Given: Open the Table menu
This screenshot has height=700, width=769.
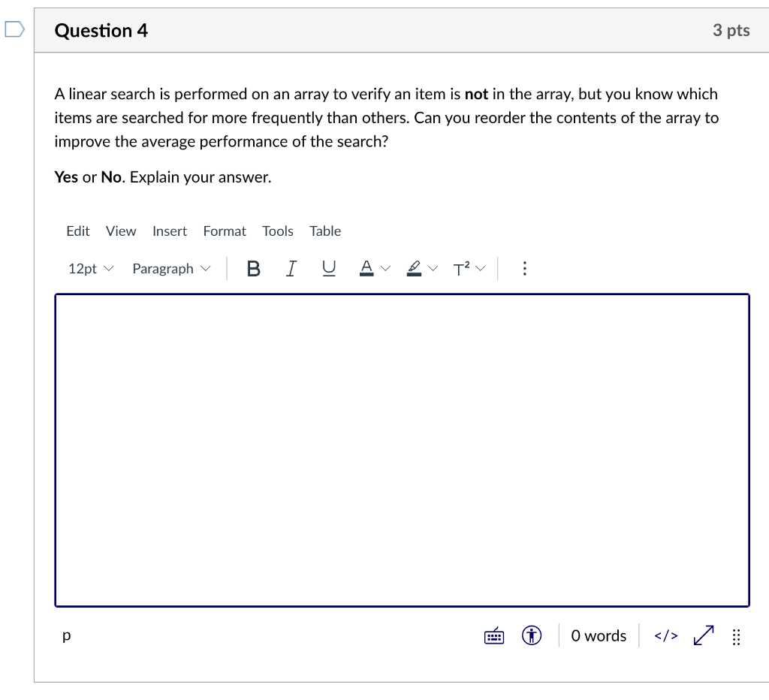Looking at the screenshot, I should 324,231.
